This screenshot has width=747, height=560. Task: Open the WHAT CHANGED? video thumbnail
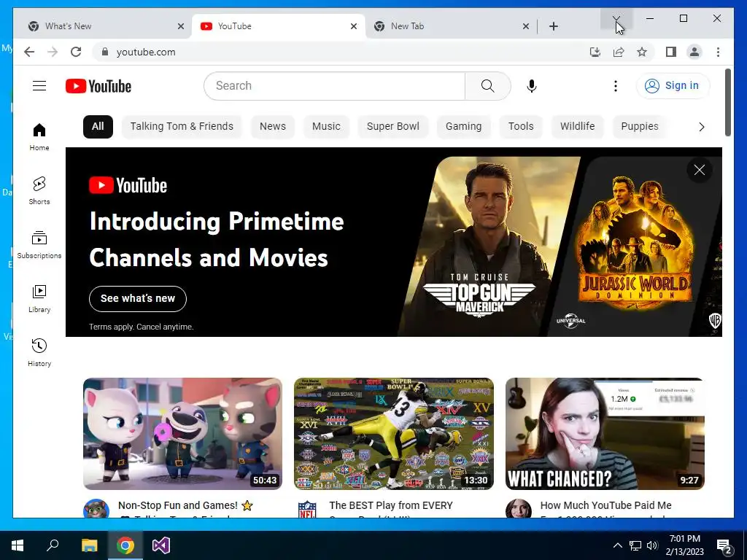(605, 434)
